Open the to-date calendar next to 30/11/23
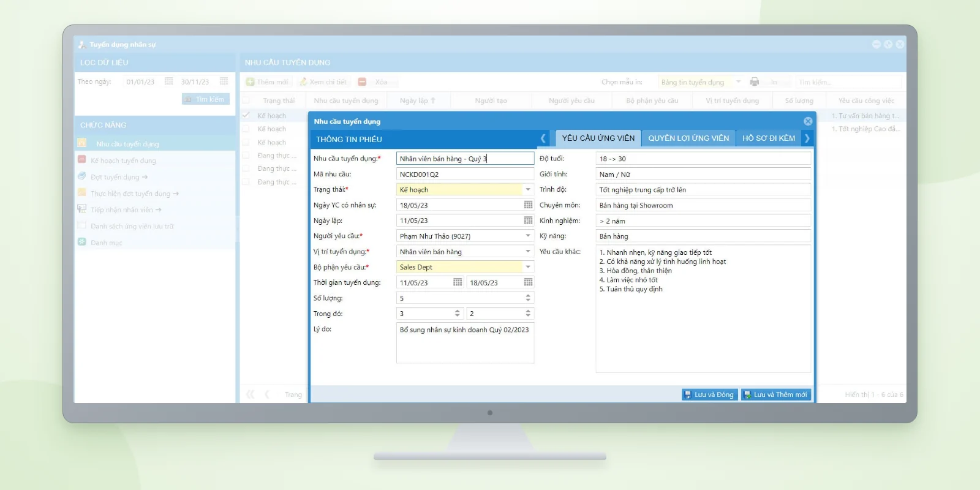This screenshot has height=490, width=980. click(224, 81)
